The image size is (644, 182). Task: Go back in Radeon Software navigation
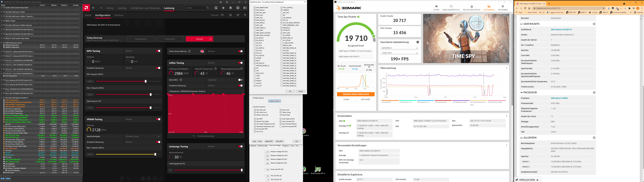tap(94, 8)
